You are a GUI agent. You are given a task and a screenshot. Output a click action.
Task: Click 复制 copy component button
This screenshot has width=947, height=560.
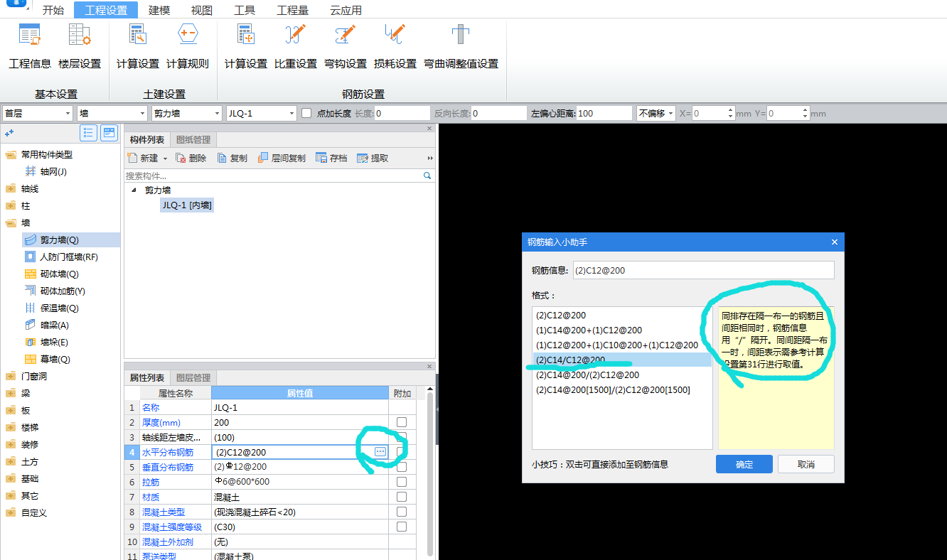pyautogui.click(x=232, y=158)
